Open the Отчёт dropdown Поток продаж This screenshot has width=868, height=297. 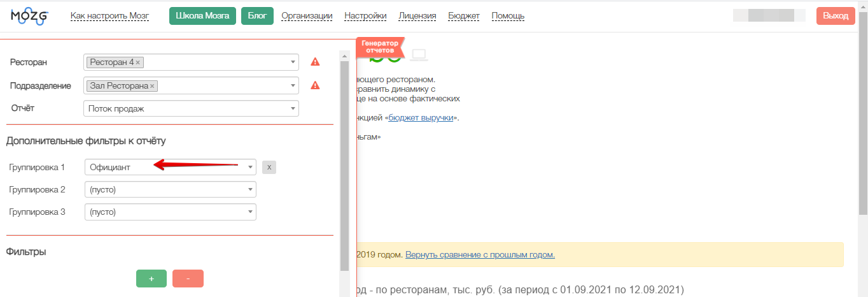191,109
